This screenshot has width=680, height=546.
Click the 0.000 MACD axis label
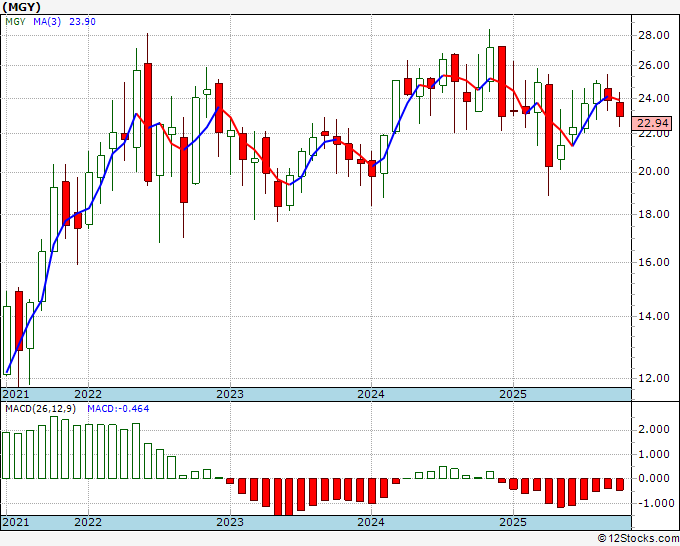coord(654,478)
